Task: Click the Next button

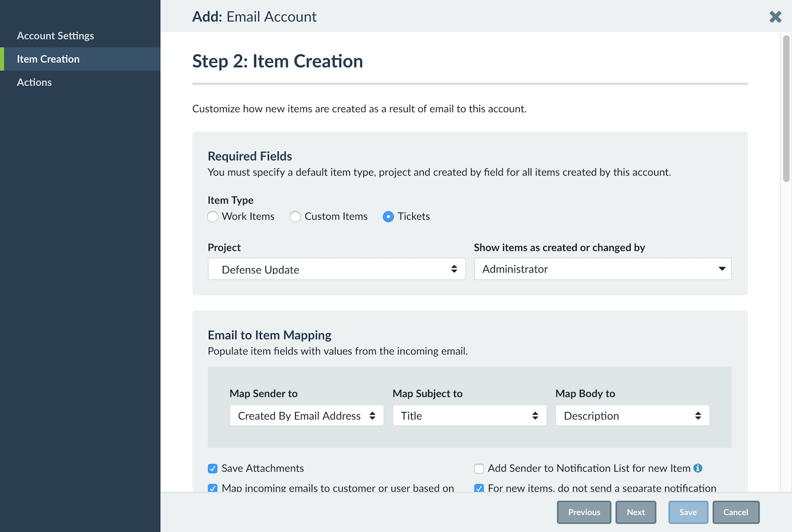Action: (x=636, y=512)
